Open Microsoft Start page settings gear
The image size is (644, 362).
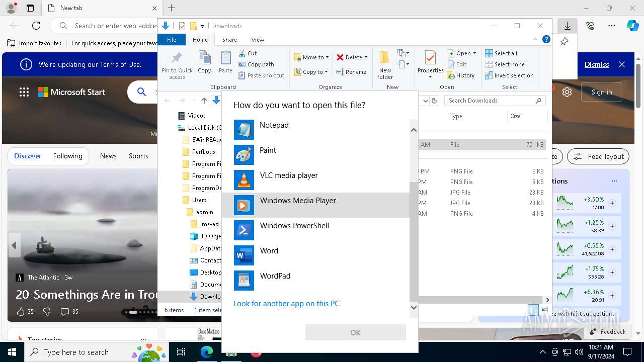tap(567, 92)
